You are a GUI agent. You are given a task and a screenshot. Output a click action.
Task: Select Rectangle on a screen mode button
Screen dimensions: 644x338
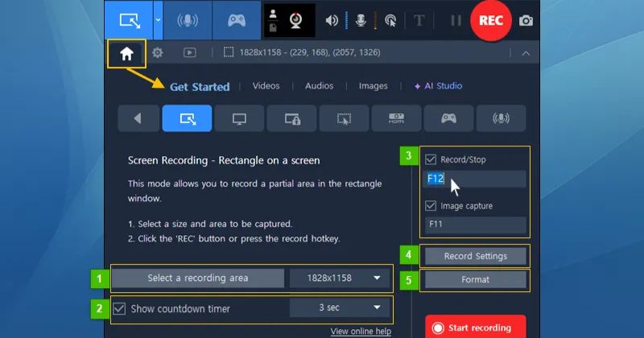point(188,118)
